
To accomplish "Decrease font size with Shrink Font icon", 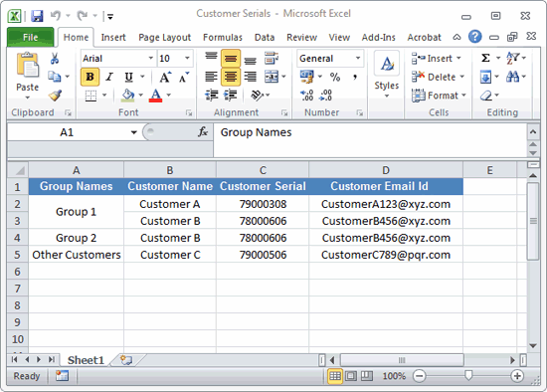I will (x=184, y=77).
